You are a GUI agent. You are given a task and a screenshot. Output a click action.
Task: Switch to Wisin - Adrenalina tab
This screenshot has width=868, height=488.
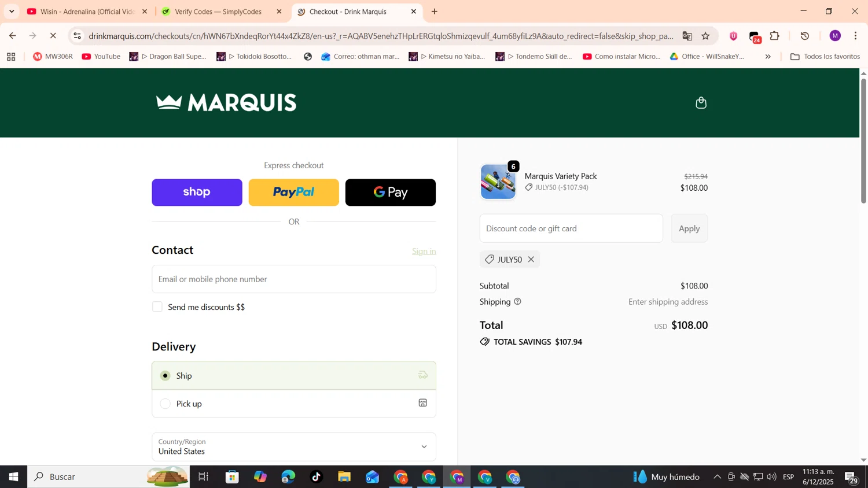tap(87, 12)
